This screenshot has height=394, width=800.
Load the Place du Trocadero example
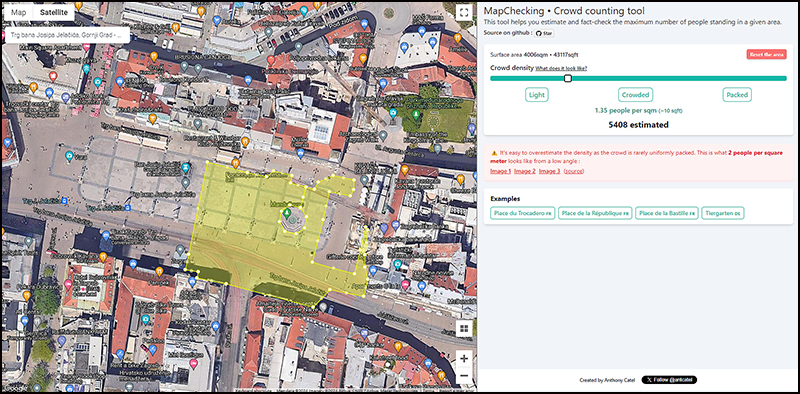522,213
